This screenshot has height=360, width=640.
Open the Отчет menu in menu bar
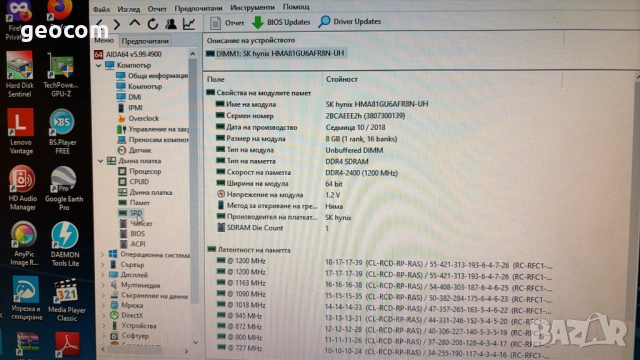157,9
